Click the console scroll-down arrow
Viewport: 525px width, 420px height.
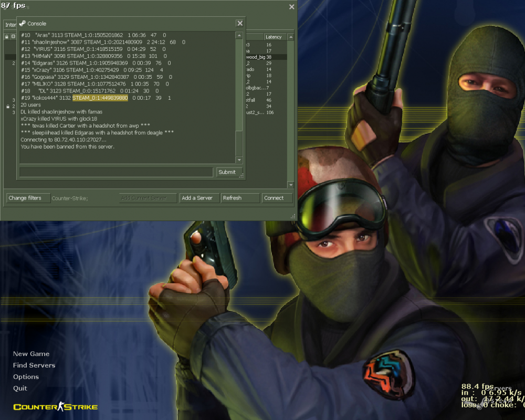239,160
